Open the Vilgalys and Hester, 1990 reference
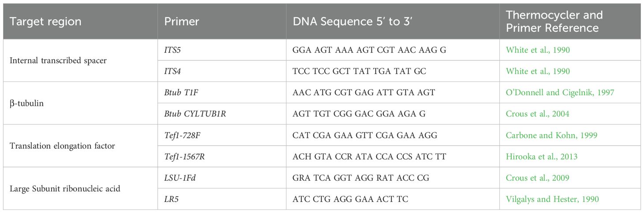Viewport: 644px width, 213px height. click(x=552, y=199)
